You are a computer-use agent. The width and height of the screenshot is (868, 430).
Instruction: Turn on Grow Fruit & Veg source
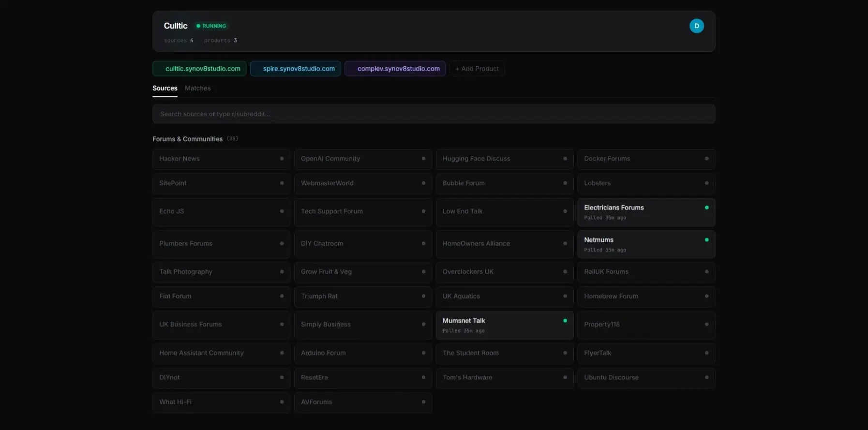(x=363, y=272)
